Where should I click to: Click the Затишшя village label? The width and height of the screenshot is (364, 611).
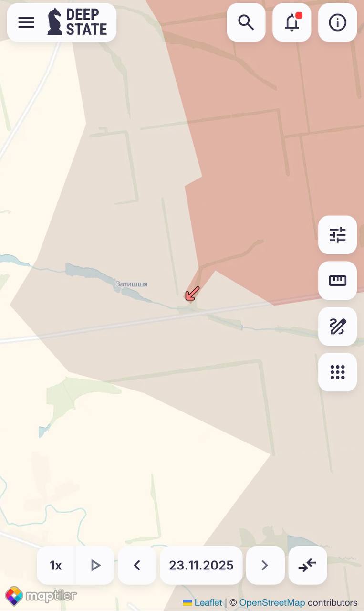(x=132, y=284)
